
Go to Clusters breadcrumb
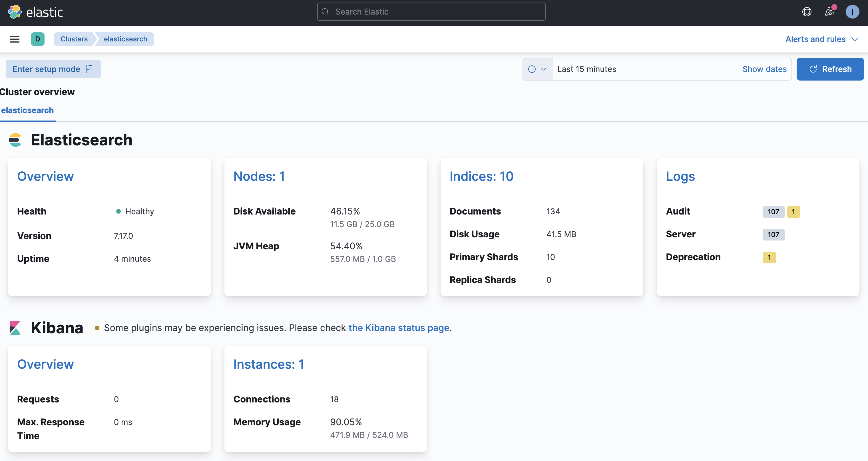[74, 39]
